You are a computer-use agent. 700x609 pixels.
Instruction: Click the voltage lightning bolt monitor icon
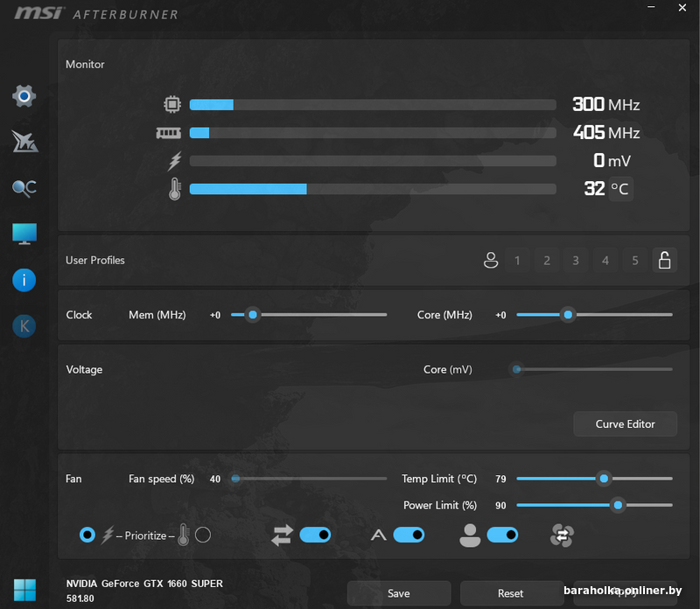click(174, 161)
